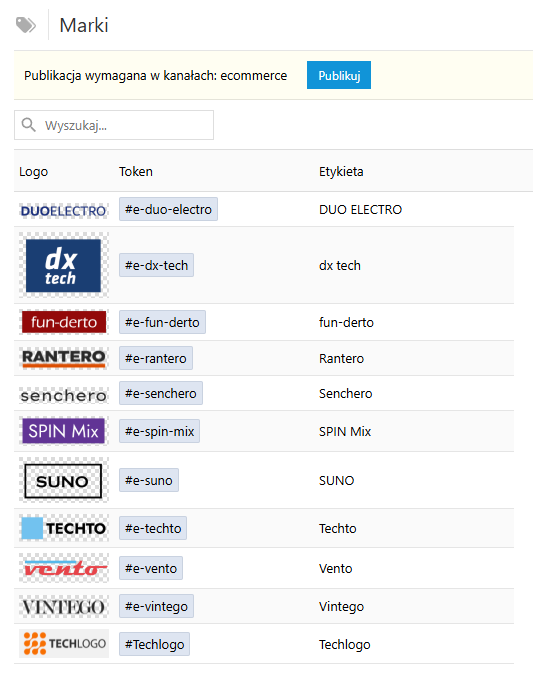Select the #e-senchero token
Screen dimensions: 533x688
[161, 393]
